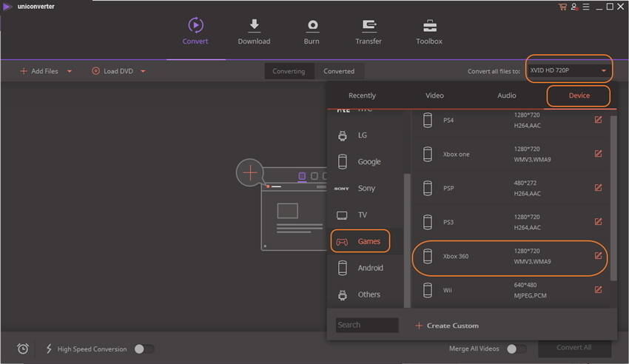Switch to the Converting tab

[289, 71]
